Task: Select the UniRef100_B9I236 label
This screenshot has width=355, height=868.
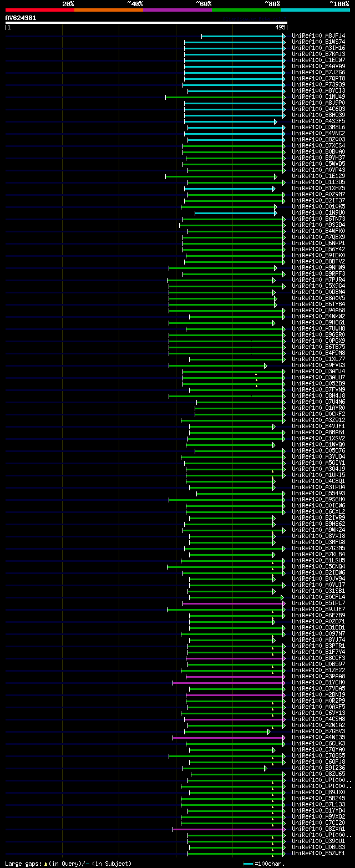Action: (x=318, y=768)
